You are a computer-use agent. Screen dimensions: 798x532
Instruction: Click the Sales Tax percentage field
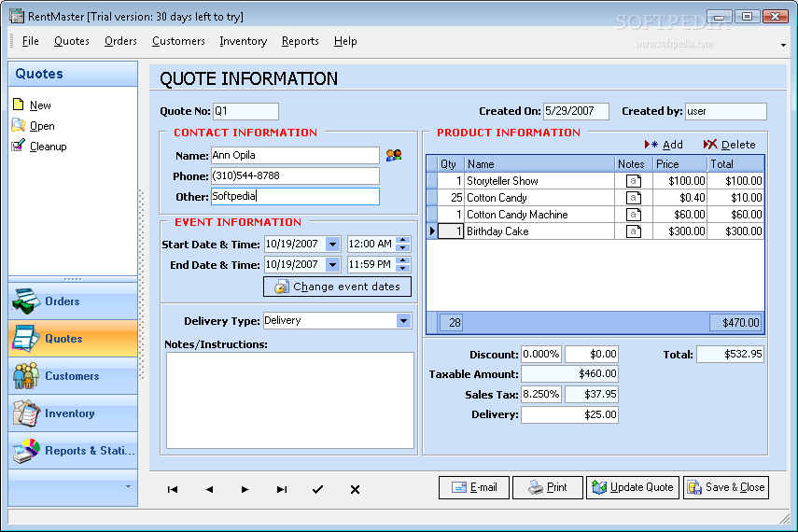click(541, 394)
